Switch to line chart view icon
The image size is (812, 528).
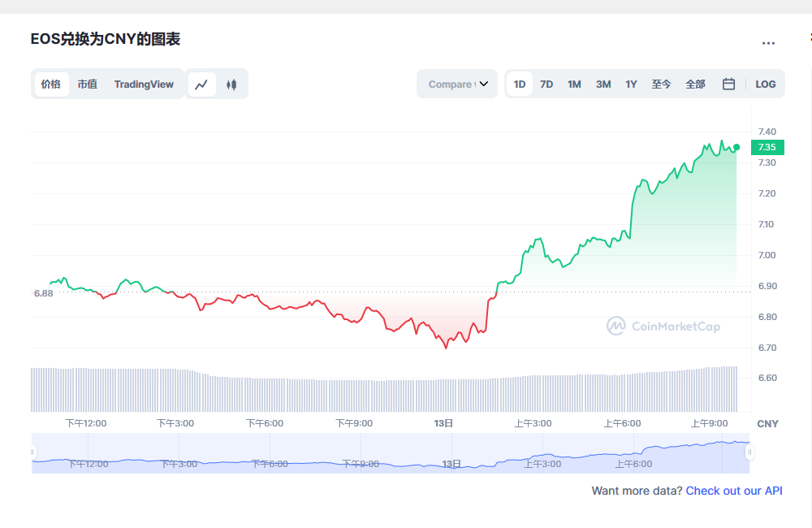(201, 84)
